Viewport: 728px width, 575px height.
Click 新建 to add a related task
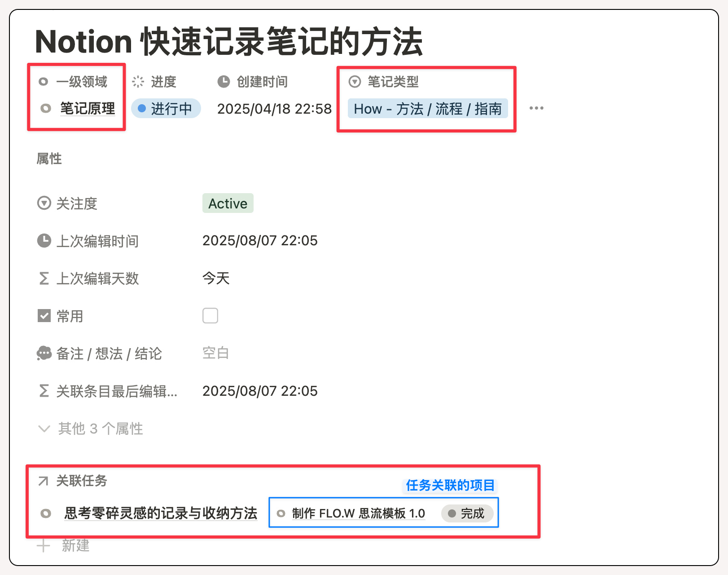(76, 546)
